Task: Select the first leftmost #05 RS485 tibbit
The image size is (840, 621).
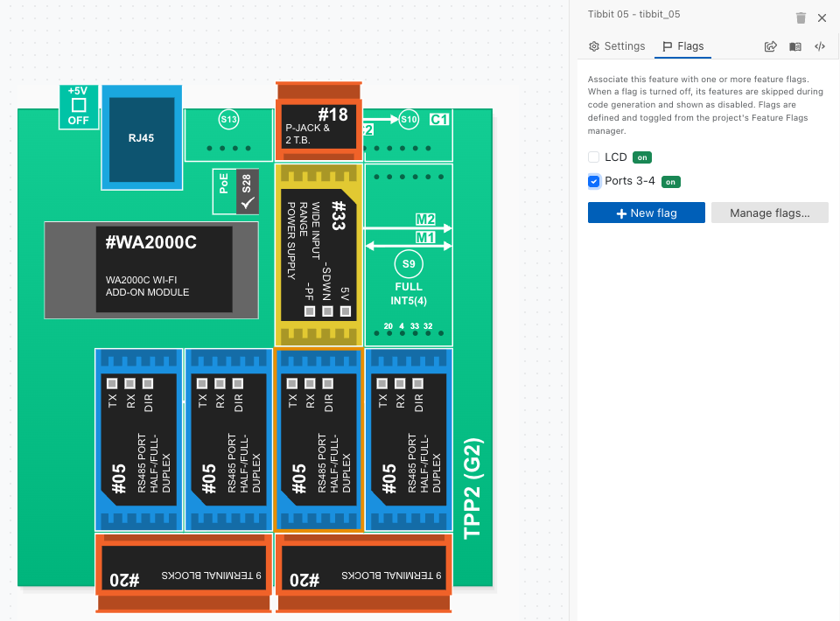Action: tap(139, 440)
